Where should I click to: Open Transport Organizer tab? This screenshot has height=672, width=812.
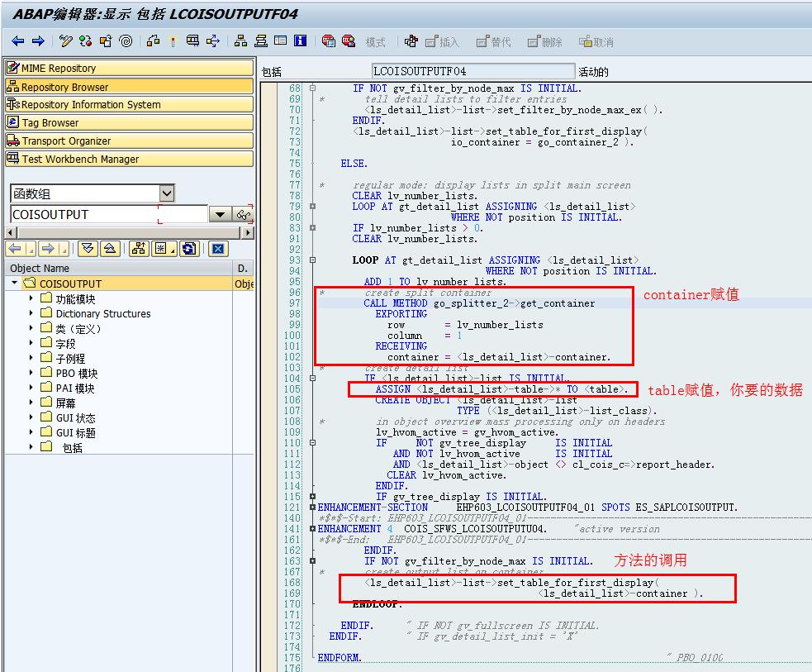[x=130, y=141]
